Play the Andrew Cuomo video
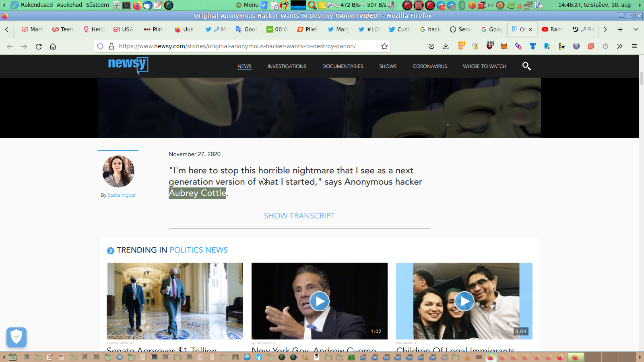Viewport: 644px width, 362px height. pos(320,301)
